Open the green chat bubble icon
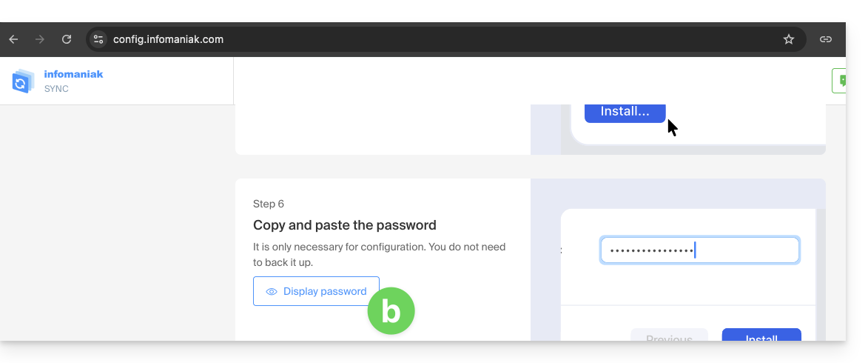 [x=841, y=81]
